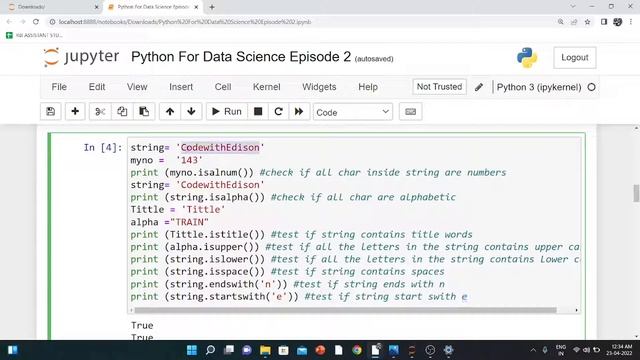
Task: Open the Insert menu
Action: pyautogui.click(x=181, y=87)
